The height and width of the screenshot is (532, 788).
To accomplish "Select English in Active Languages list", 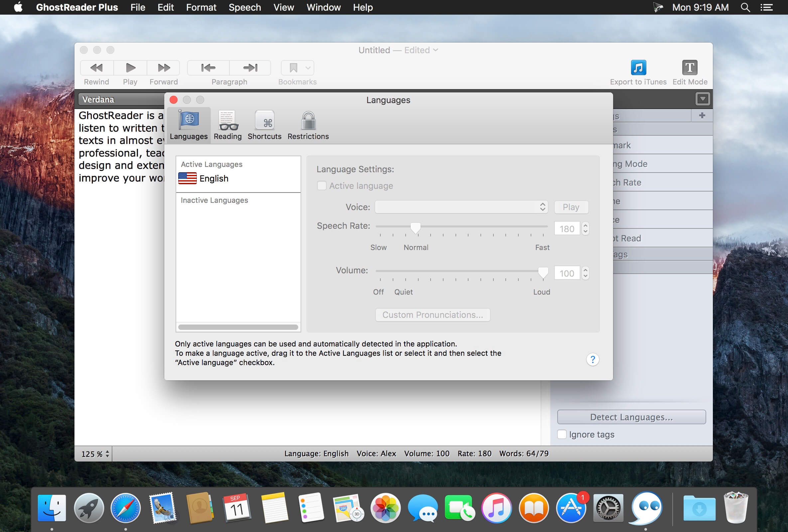I will 213,179.
